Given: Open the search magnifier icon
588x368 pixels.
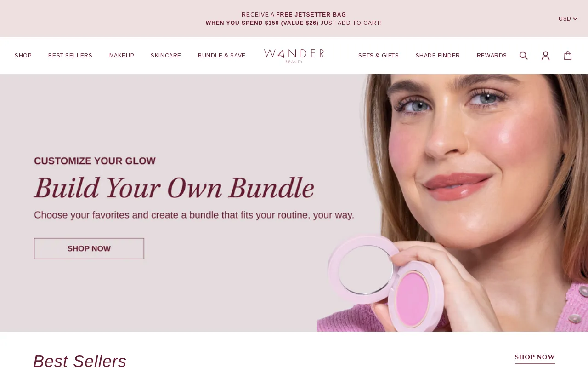Looking at the screenshot, I should [x=523, y=56].
